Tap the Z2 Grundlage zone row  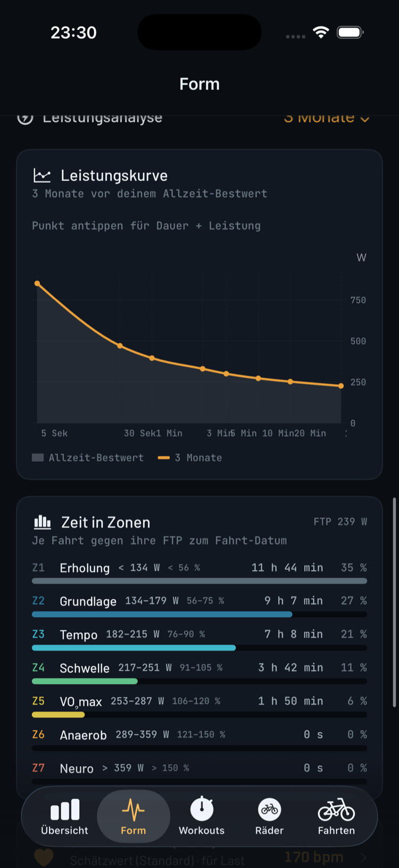[199, 607]
